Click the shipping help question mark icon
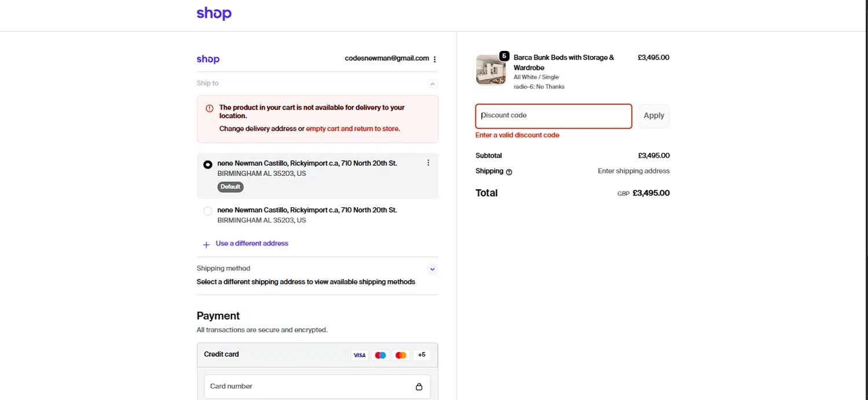 tap(509, 172)
